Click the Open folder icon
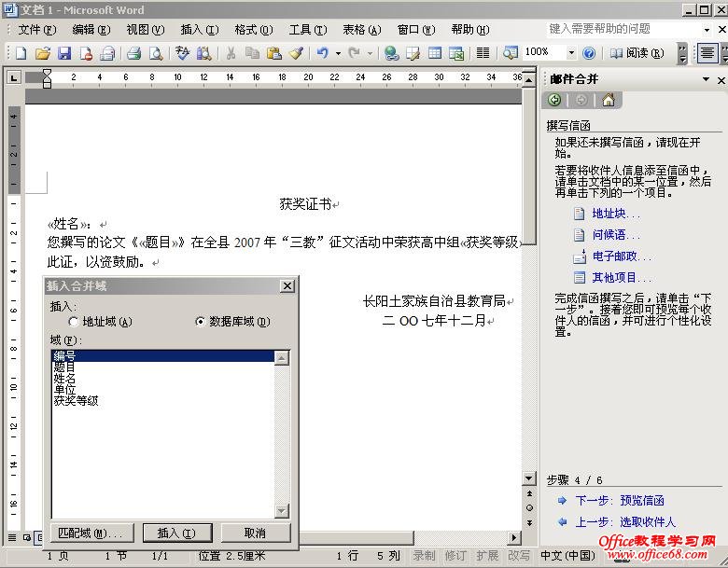 point(42,53)
